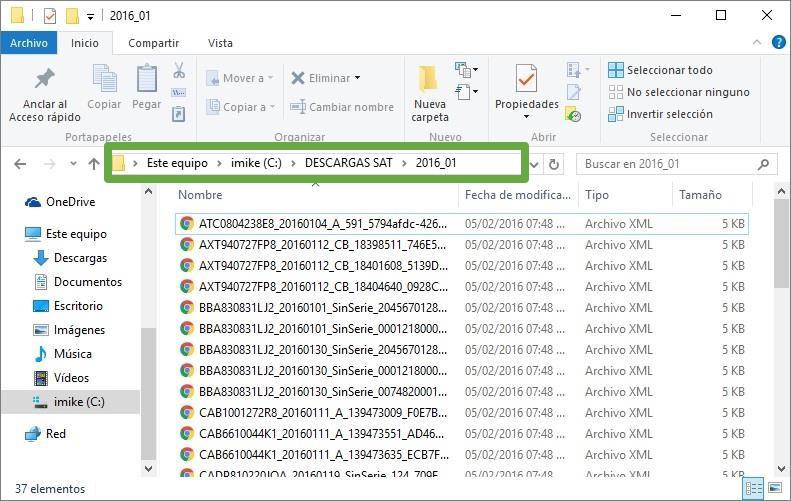Viewport: 791px width, 501px height.
Task: Go up one folder level arrow
Action: pyautogui.click(x=94, y=163)
